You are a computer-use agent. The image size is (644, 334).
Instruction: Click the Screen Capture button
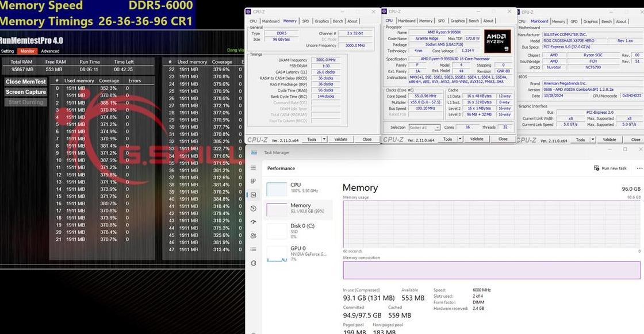click(26, 92)
